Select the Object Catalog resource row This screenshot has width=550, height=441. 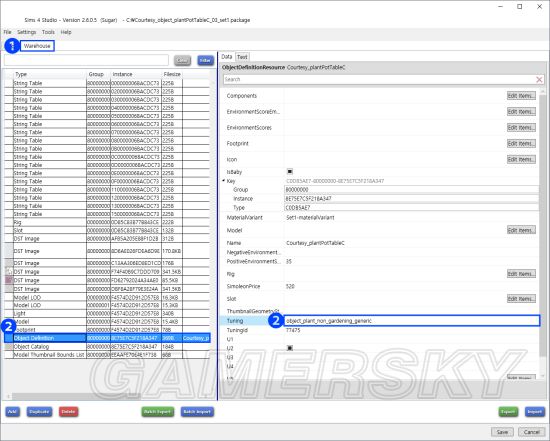coord(107,347)
